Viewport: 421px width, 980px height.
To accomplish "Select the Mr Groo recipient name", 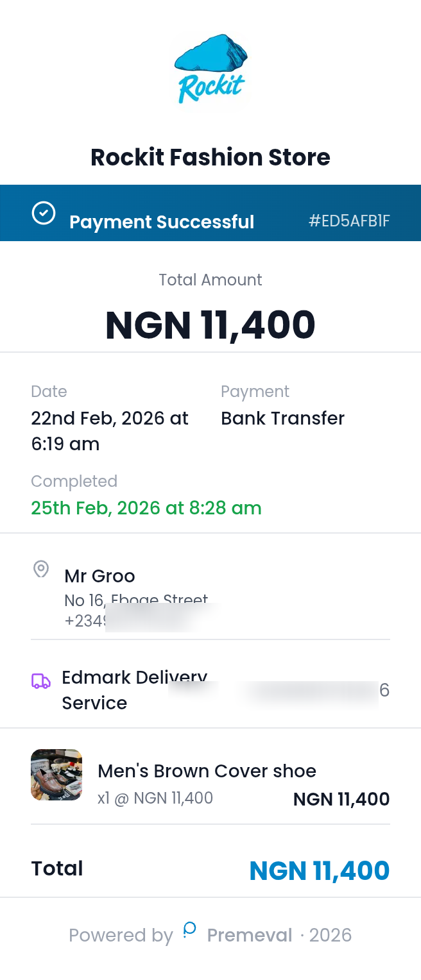I will (99, 576).
